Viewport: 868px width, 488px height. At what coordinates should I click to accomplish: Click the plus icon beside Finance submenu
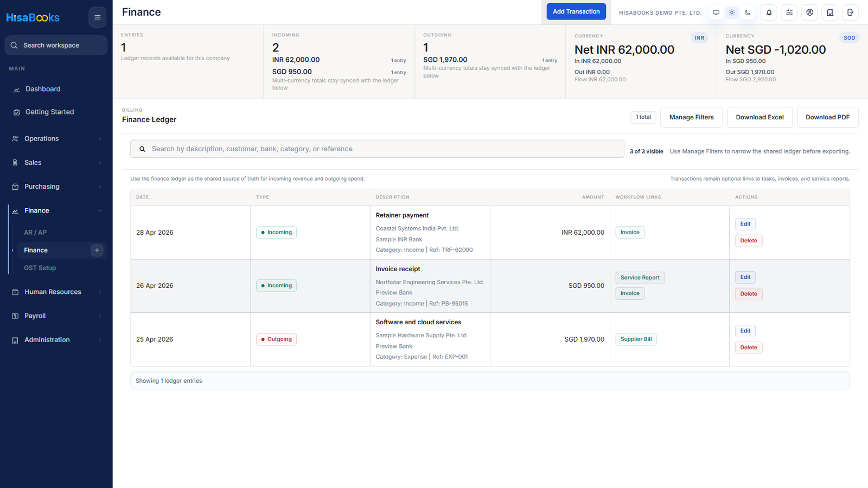click(x=97, y=250)
